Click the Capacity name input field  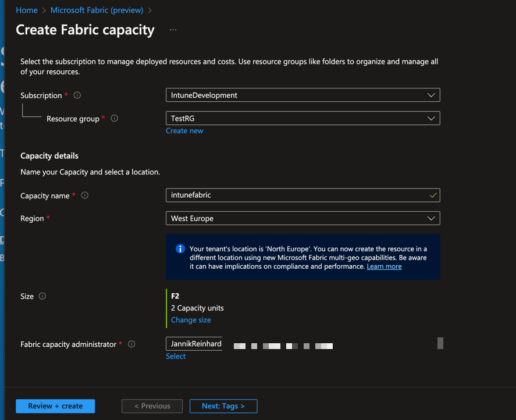tap(297, 195)
